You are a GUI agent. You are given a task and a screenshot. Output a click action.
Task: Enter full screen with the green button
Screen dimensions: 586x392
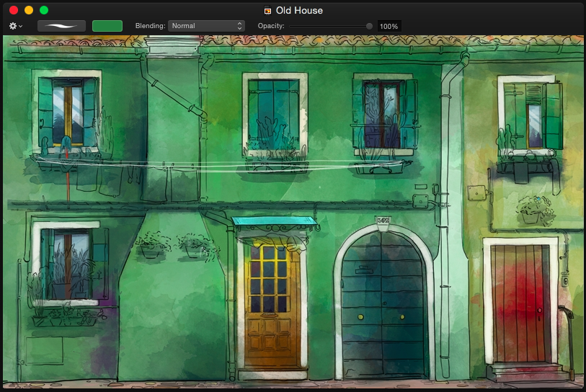tap(44, 10)
